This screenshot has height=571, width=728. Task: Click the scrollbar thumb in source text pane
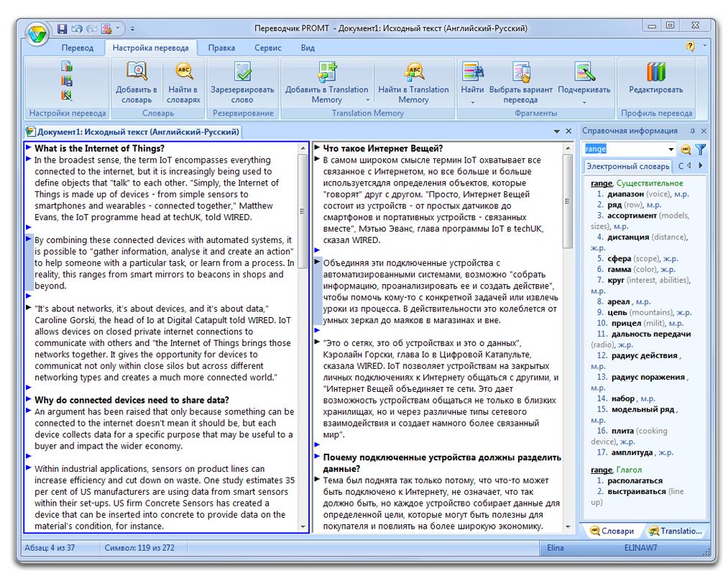303,212
